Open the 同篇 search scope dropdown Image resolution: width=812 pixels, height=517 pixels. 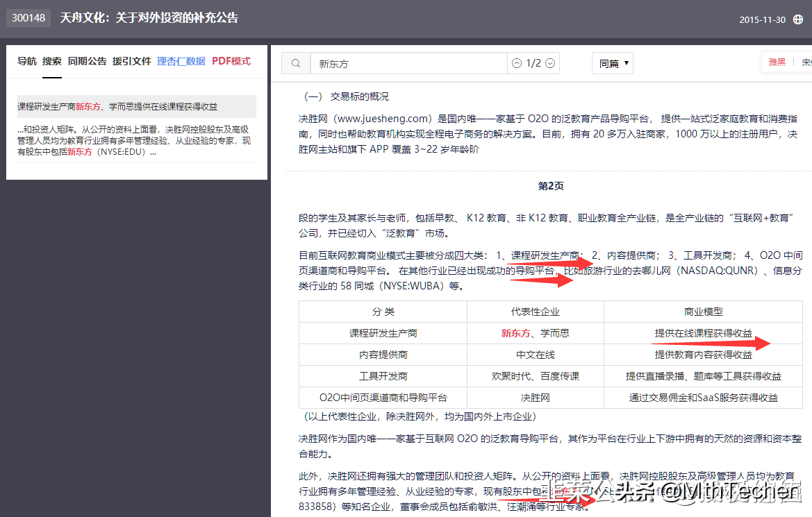click(x=612, y=62)
